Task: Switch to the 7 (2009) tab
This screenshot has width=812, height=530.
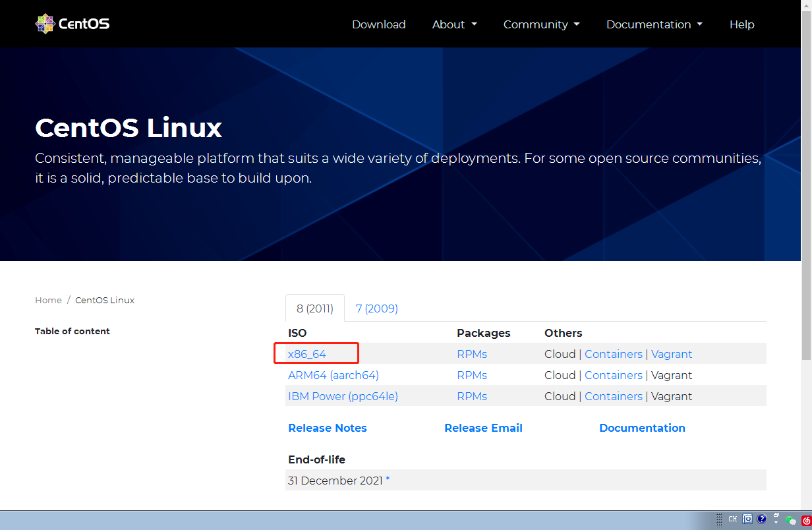Action: (377, 308)
